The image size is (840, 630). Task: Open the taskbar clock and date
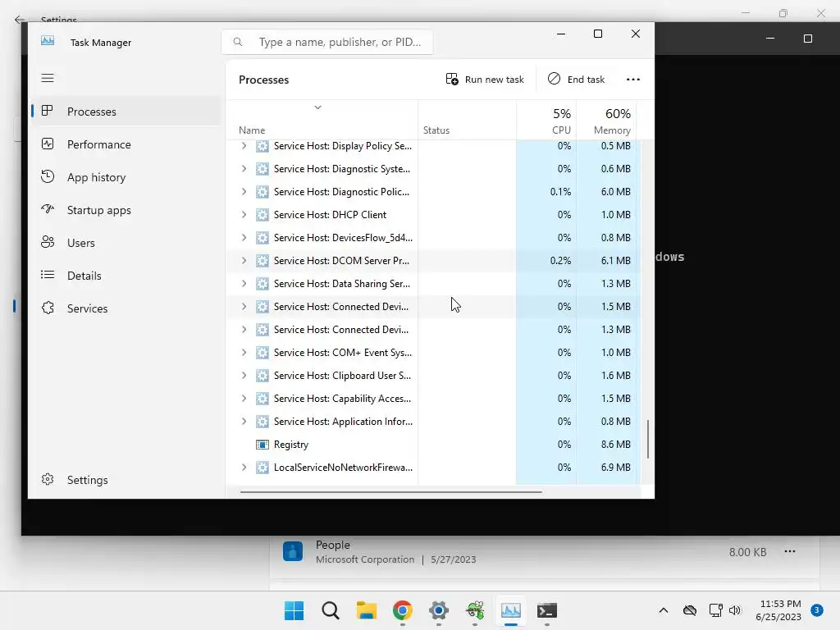(779, 610)
